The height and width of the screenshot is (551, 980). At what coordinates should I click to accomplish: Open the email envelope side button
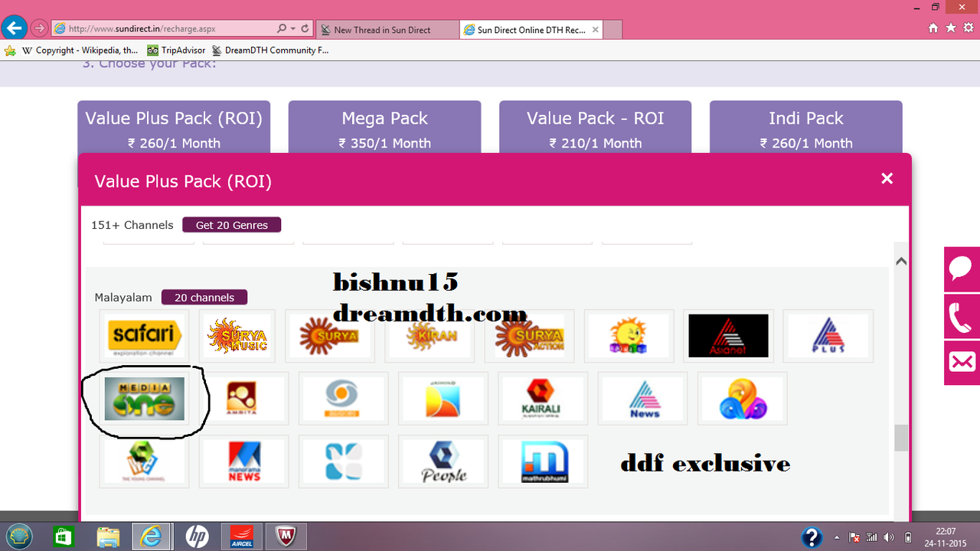coord(962,363)
